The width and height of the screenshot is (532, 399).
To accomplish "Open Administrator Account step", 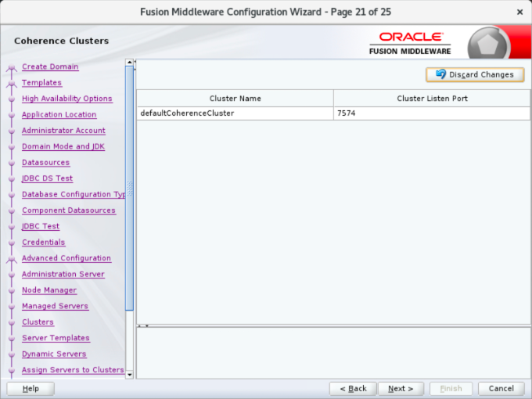I will [x=63, y=131].
